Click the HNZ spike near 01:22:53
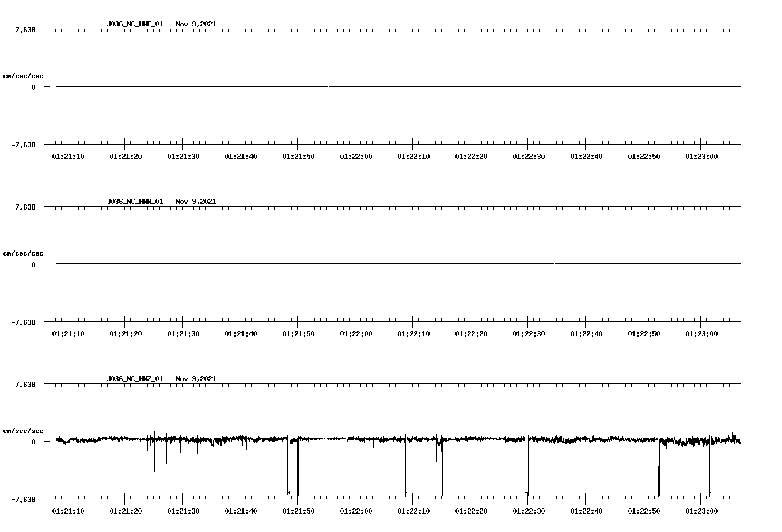This screenshot has width=782, height=532. (659, 466)
